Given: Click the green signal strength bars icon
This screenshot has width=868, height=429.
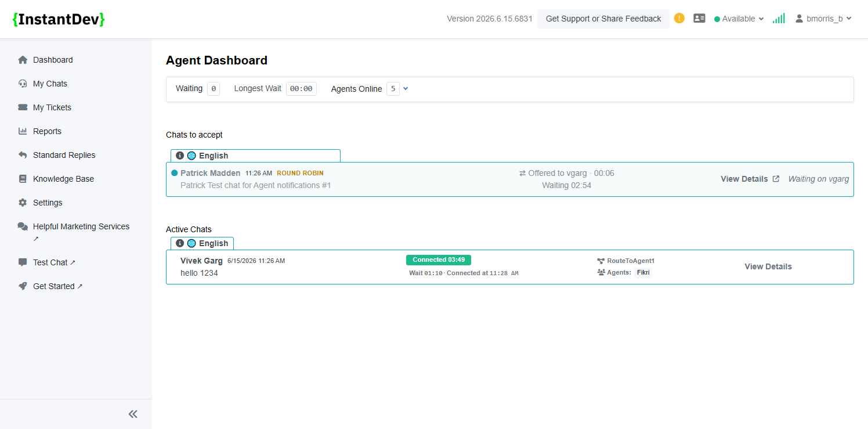Looking at the screenshot, I should pyautogui.click(x=779, y=19).
